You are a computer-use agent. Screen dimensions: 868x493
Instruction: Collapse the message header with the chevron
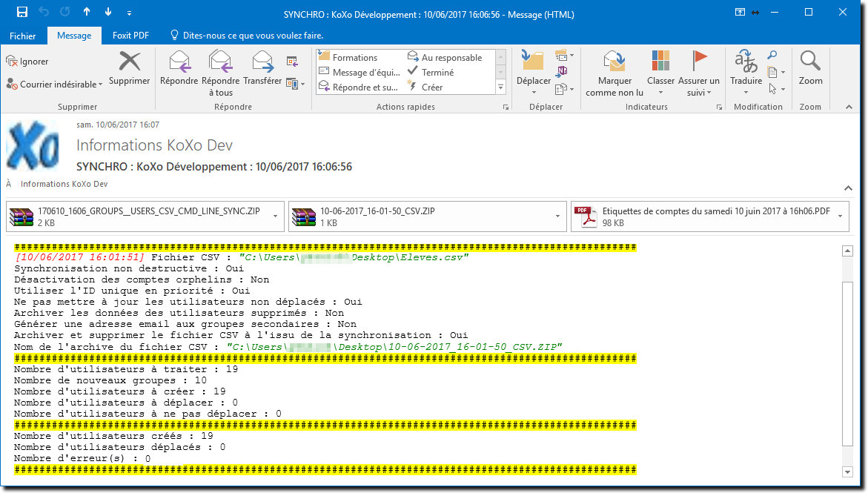tap(848, 188)
